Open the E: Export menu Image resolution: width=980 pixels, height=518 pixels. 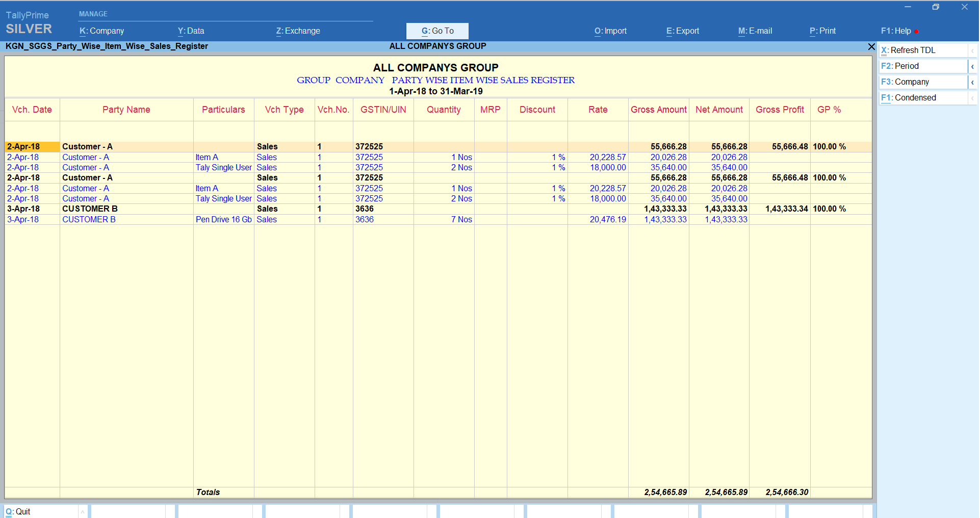click(x=682, y=31)
